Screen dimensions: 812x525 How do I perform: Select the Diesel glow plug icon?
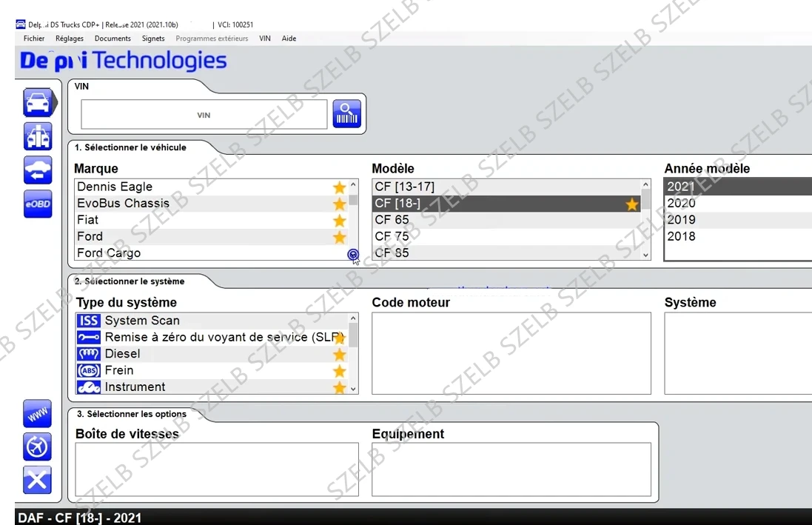pyautogui.click(x=89, y=354)
